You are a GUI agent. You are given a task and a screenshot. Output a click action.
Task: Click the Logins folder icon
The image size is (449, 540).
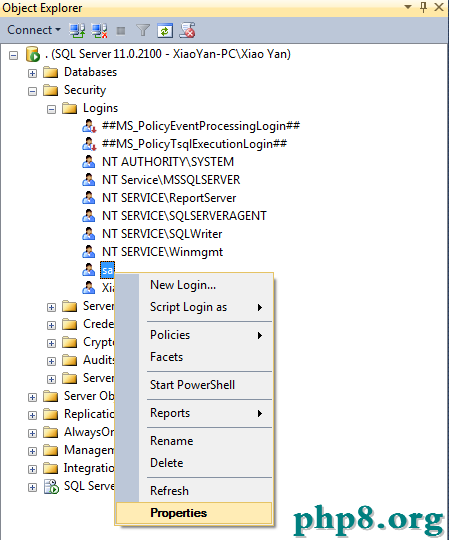click(x=70, y=108)
